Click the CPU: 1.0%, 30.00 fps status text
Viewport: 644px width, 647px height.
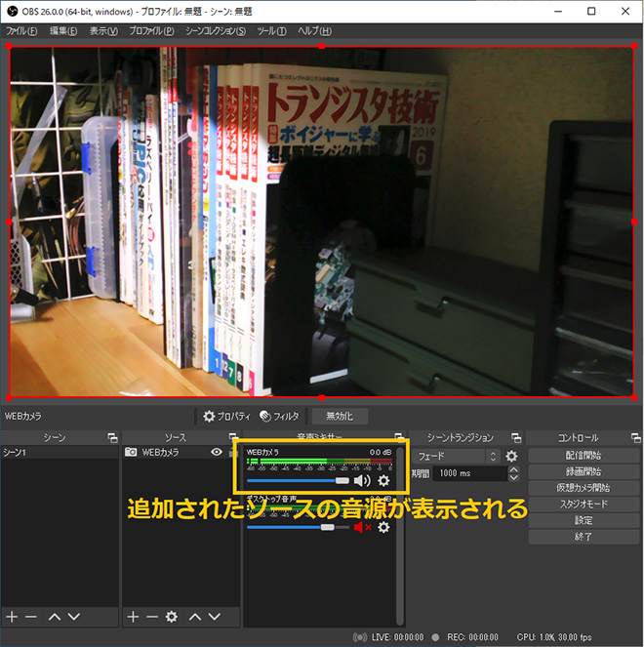554,637
